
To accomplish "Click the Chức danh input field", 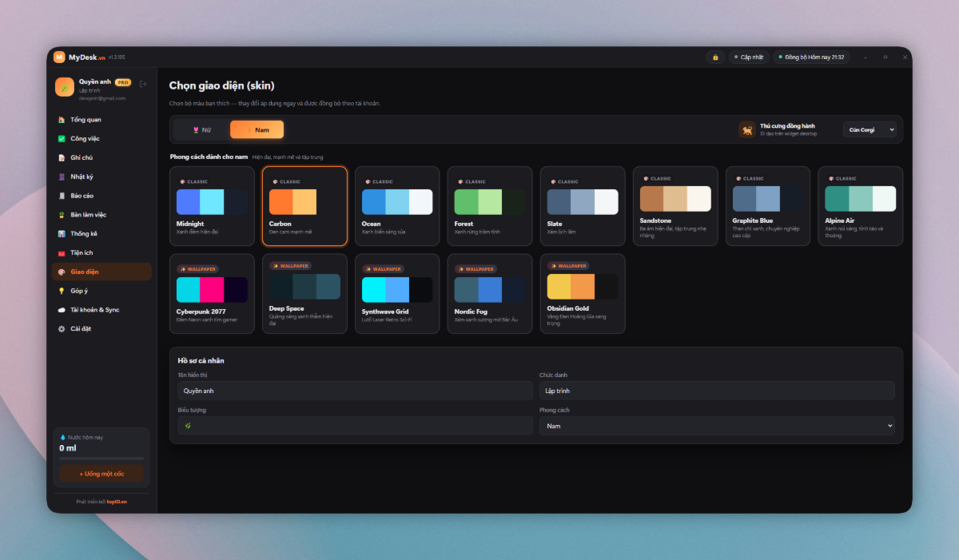I will coord(717,391).
